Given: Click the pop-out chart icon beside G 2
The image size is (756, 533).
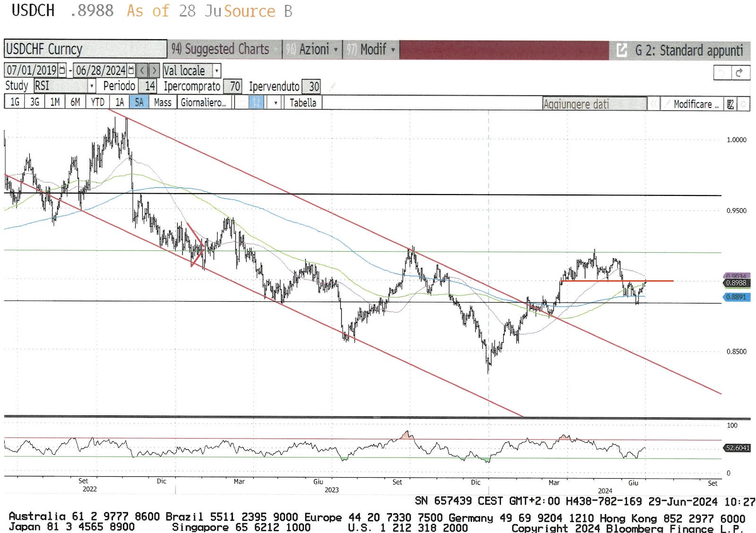Looking at the screenshot, I should [621, 50].
